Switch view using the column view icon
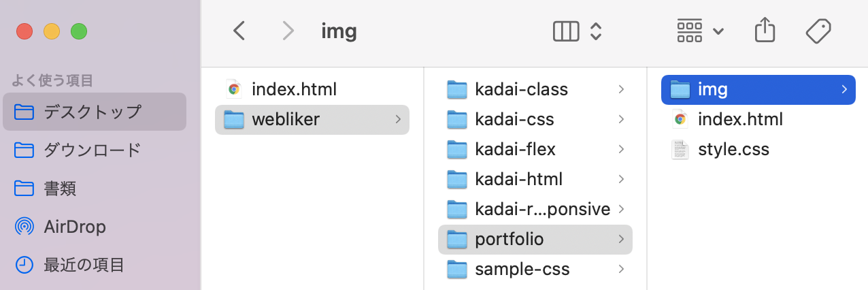This screenshot has width=868, height=290. click(566, 31)
